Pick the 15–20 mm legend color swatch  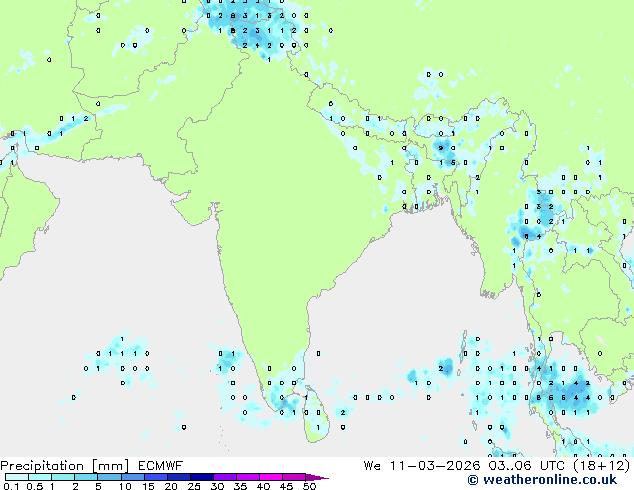coord(156,477)
